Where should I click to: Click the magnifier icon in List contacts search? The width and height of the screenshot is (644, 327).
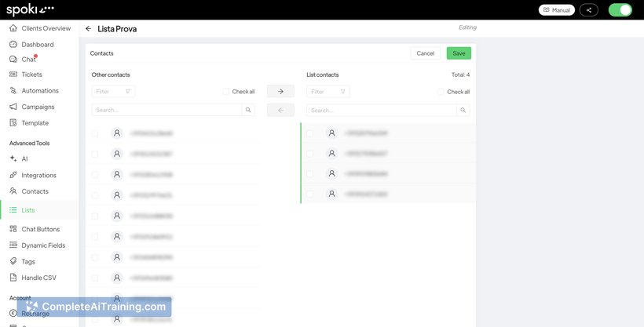click(463, 110)
